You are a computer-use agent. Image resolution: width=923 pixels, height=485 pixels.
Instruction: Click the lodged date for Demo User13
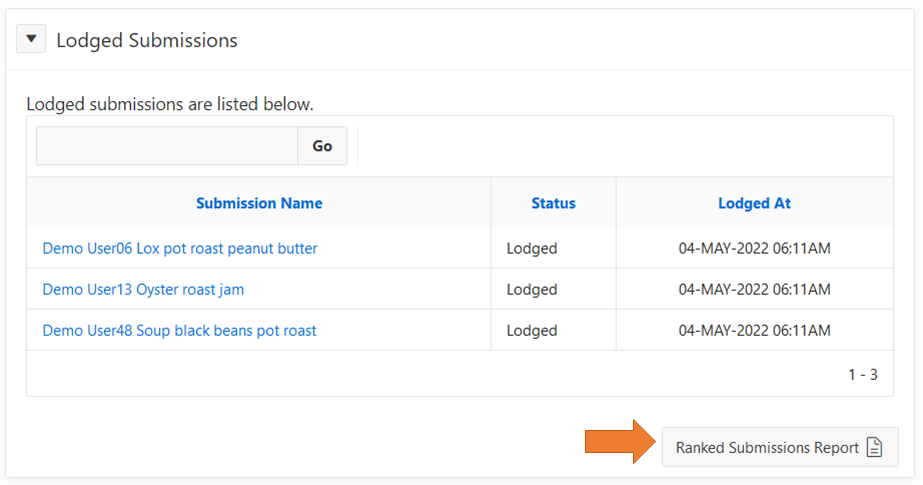(x=754, y=289)
